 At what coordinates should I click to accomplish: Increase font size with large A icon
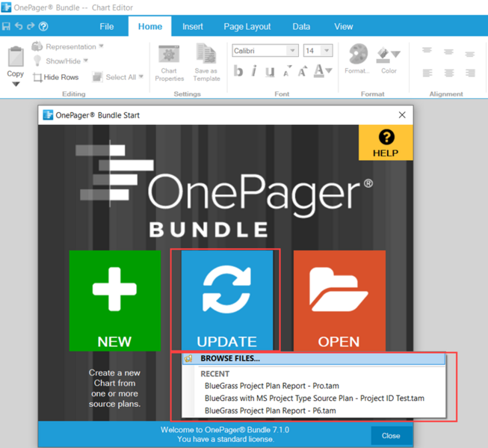pos(303,71)
